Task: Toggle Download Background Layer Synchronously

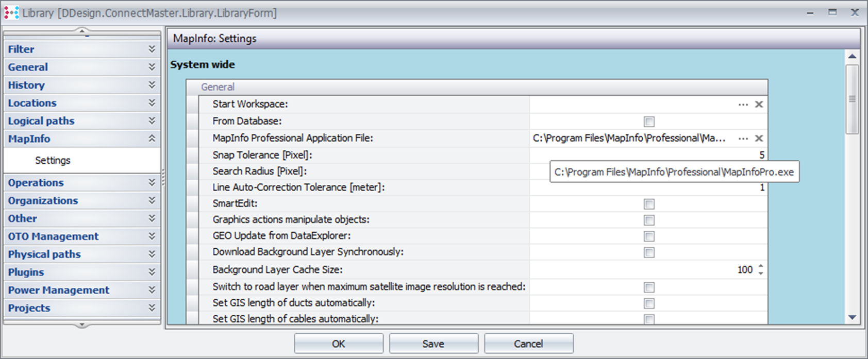Action: pyautogui.click(x=649, y=252)
